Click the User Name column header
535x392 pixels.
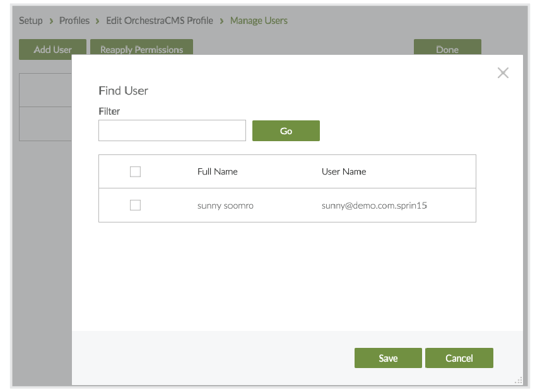point(344,171)
